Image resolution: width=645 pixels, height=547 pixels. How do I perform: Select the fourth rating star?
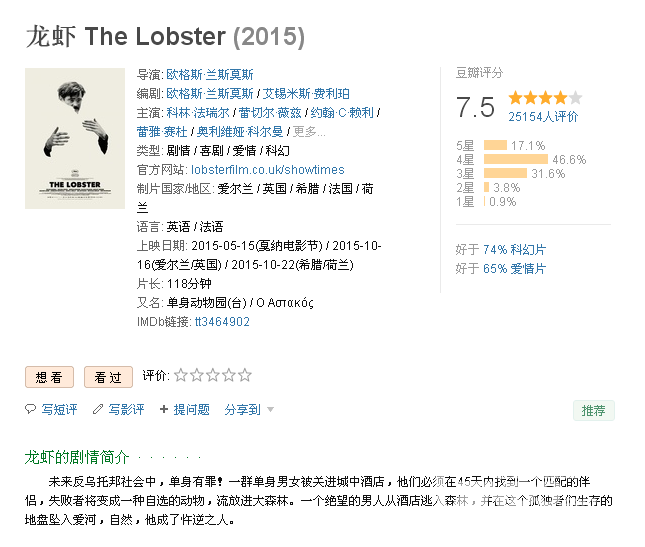pos(229,375)
